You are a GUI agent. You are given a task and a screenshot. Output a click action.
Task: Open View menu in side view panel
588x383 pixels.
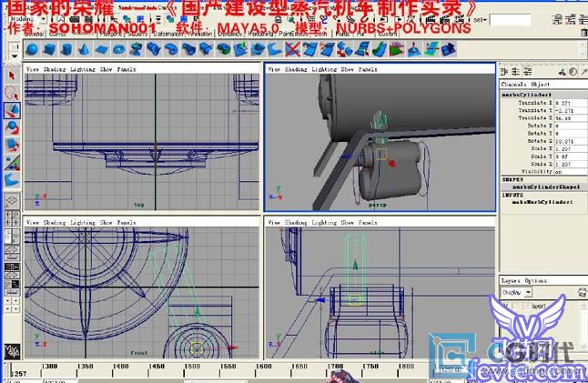coord(274,223)
